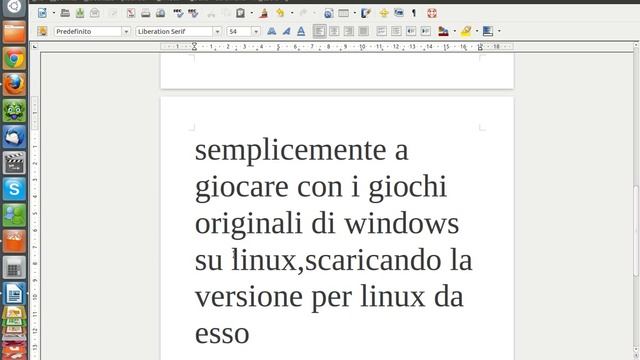
Task: Open Files from the Ubuntu launcher
Action: coord(14,33)
